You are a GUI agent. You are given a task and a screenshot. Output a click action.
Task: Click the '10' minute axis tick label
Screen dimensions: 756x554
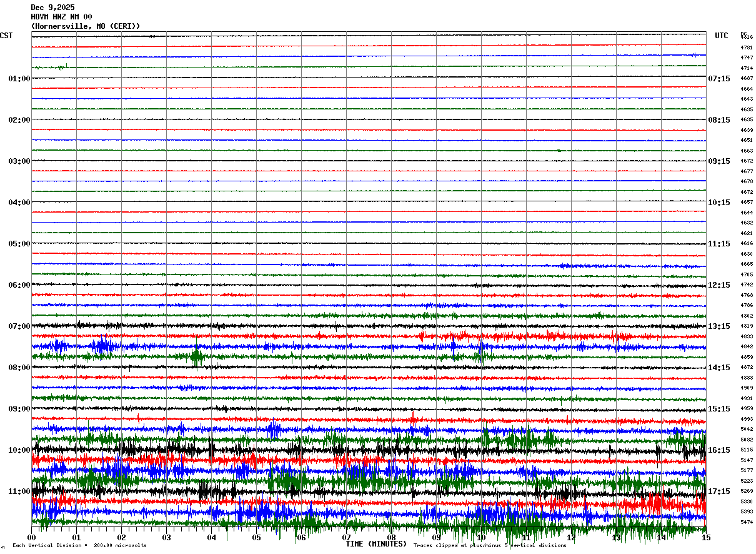[x=482, y=538]
